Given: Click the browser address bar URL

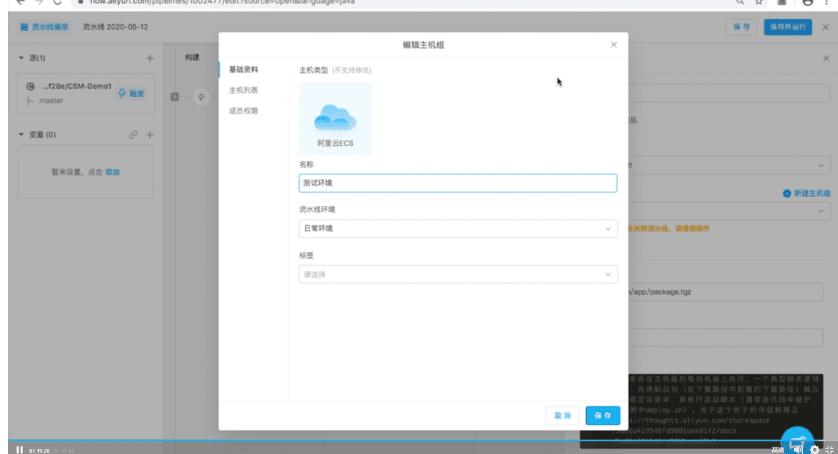Looking at the screenshot, I should [222, 2].
